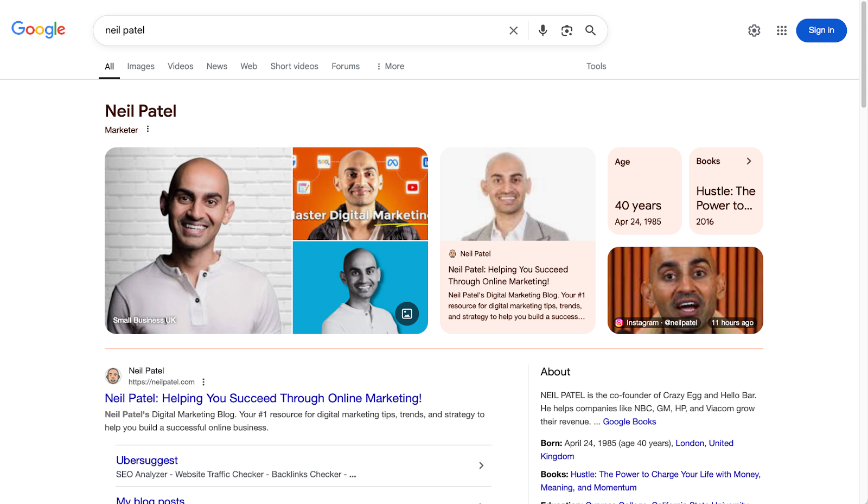Open the Google apps grid
The image size is (868, 504).
tap(781, 30)
